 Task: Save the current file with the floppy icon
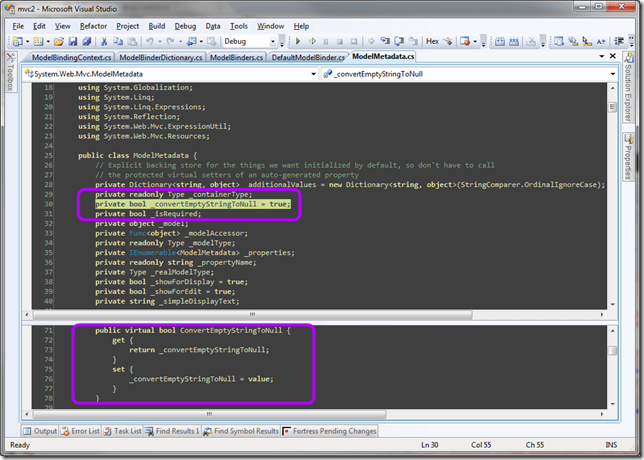[x=73, y=41]
